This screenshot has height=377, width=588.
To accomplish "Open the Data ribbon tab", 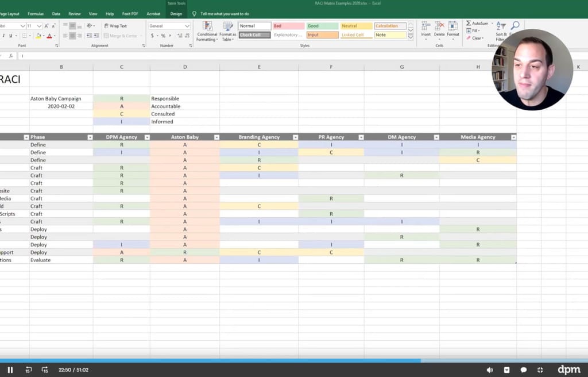I will pyautogui.click(x=56, y=14).
